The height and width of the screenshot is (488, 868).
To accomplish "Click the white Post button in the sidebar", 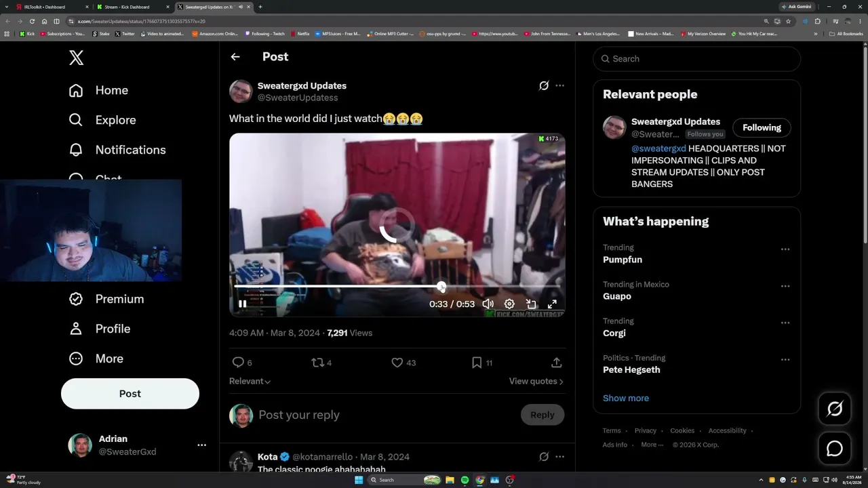I will point(130,394).
